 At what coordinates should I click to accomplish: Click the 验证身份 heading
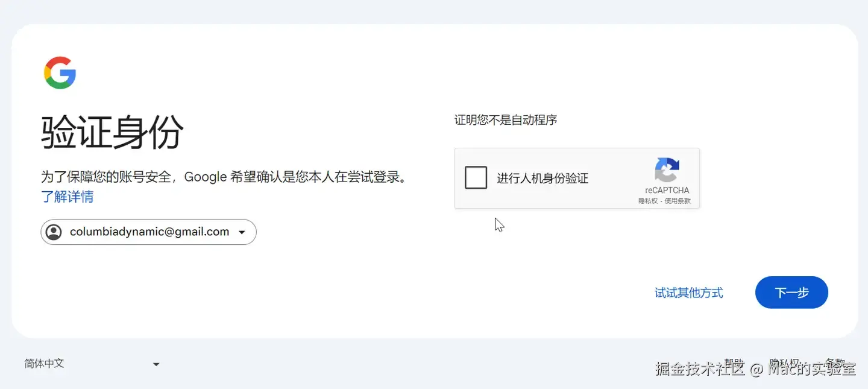point(112,132)
